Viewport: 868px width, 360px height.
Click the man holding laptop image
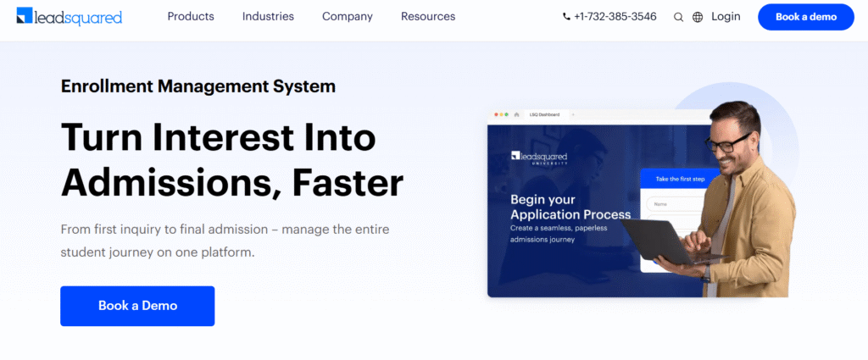[746, 195]
